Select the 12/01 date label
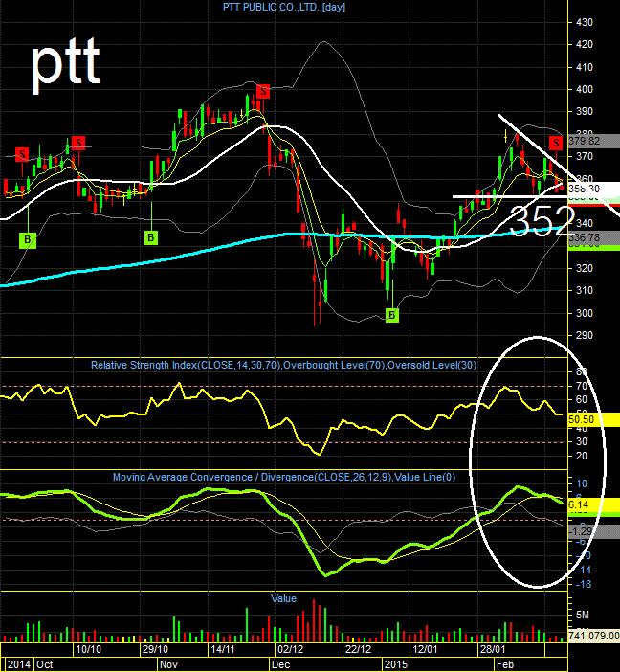Image resolution: width=620 pixels, height=672 pixels. point(425,649)
